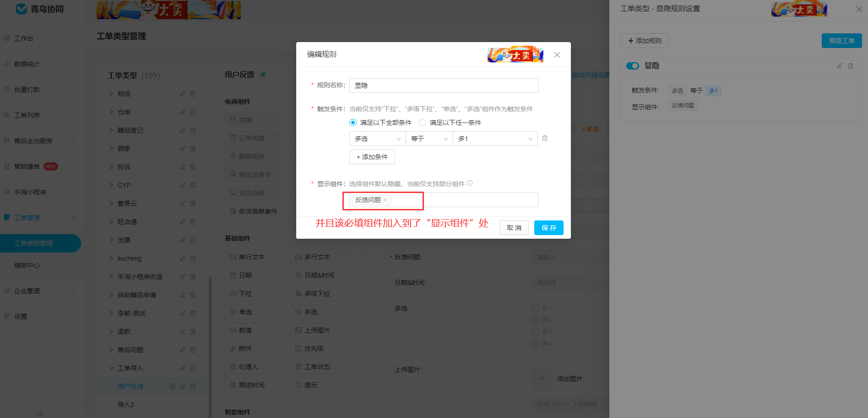868x418 pixels.
Task: Collapse the 工单导入 category
Action: point(111,368)
